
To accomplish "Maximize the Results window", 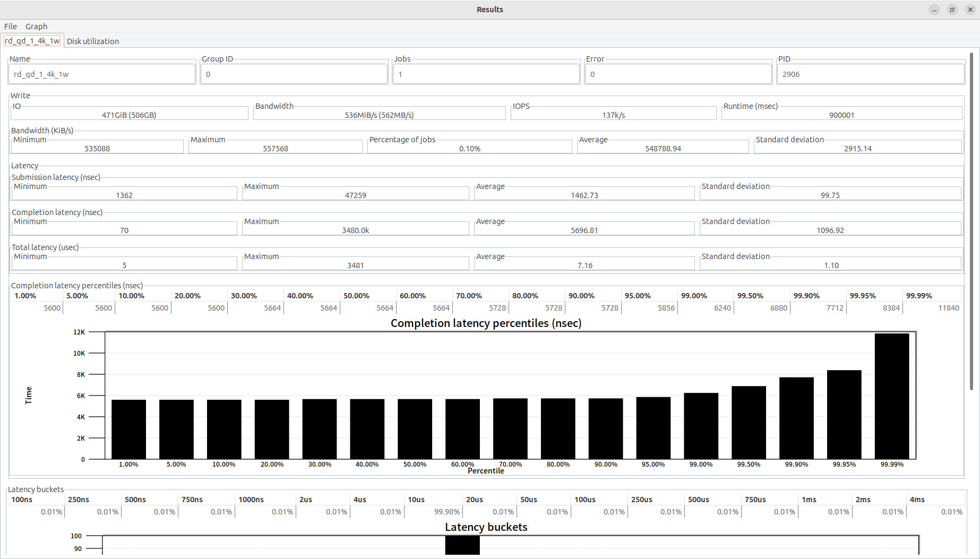I will (x=952, y=10).
